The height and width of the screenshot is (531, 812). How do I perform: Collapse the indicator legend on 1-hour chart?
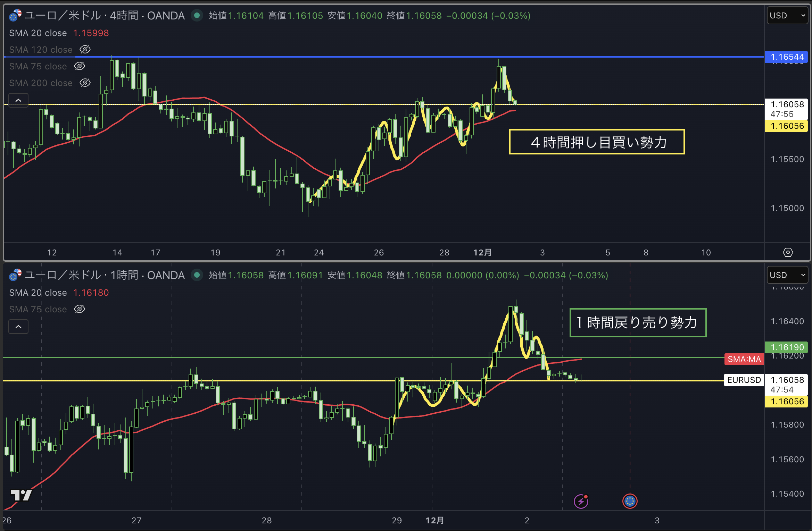[x=18, y=327]
